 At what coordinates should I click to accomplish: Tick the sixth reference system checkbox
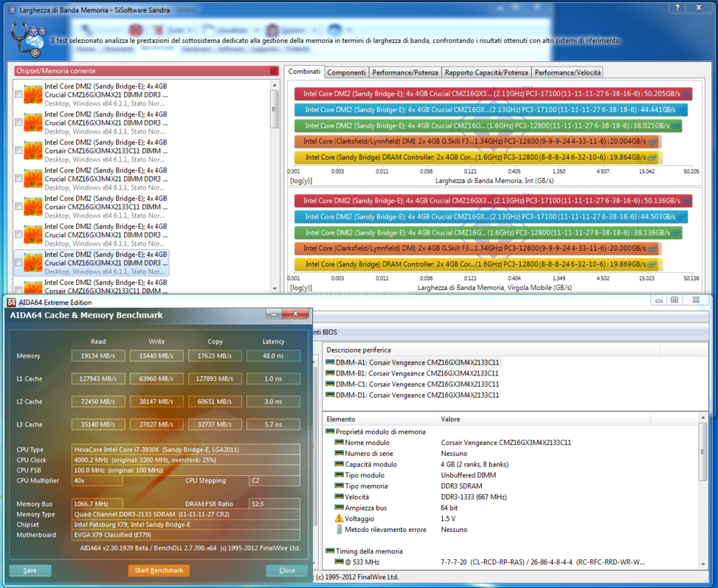(x=19, y=235)
